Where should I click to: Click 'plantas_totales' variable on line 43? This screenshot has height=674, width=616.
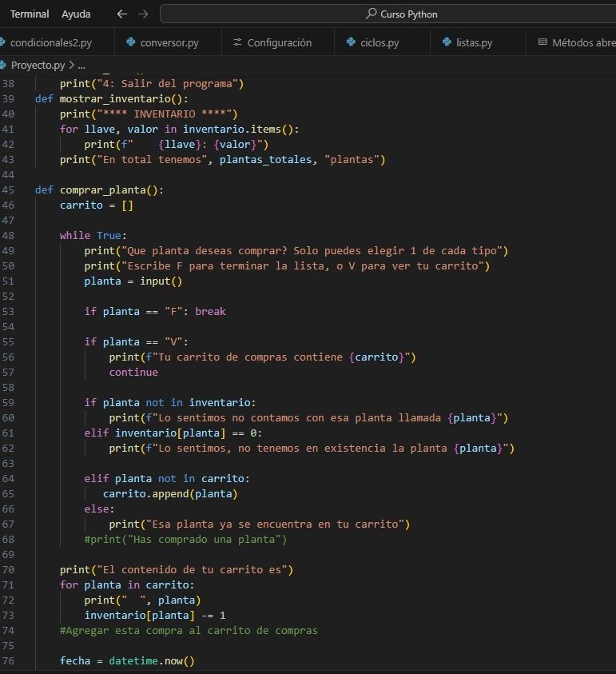[x=265, y=160]
